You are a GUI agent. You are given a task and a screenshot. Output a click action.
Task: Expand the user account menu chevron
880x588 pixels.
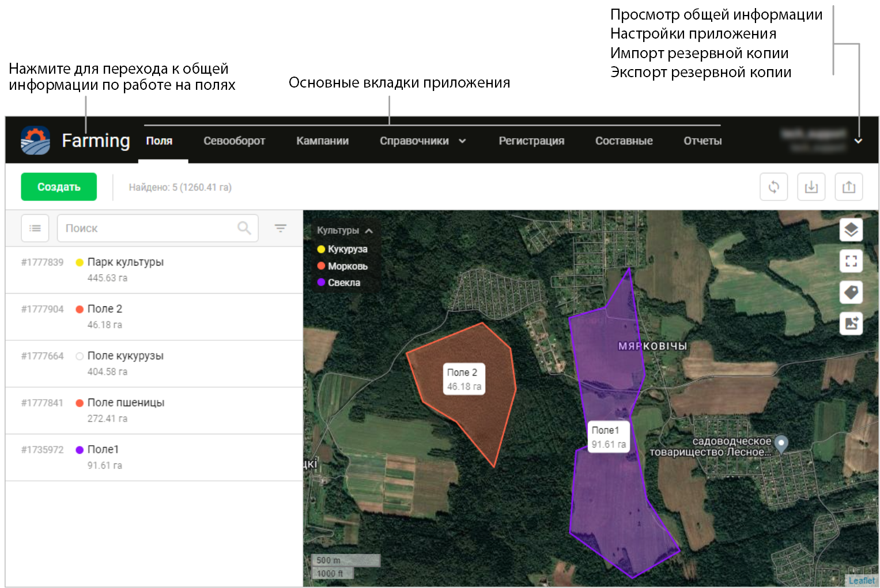[858, 141]
